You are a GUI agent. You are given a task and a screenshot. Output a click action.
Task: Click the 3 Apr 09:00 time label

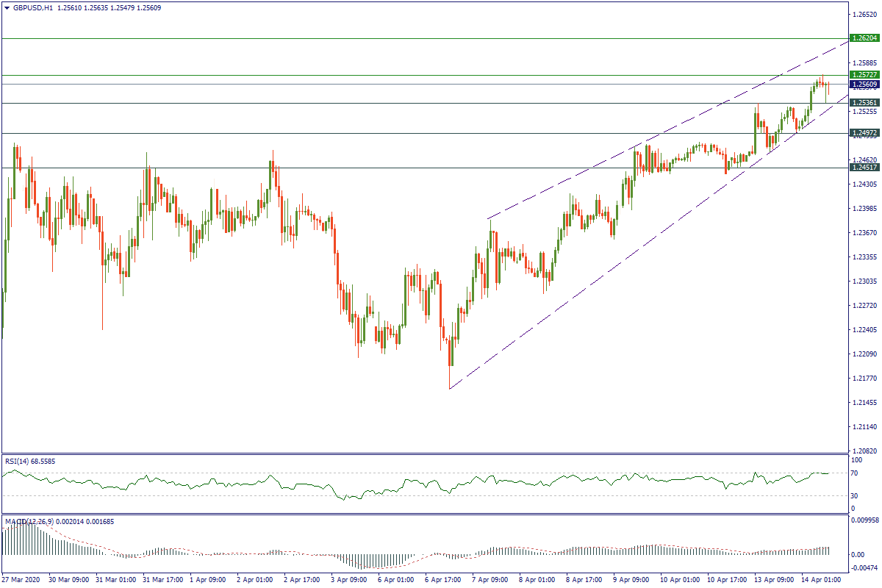tap(347, 580)
